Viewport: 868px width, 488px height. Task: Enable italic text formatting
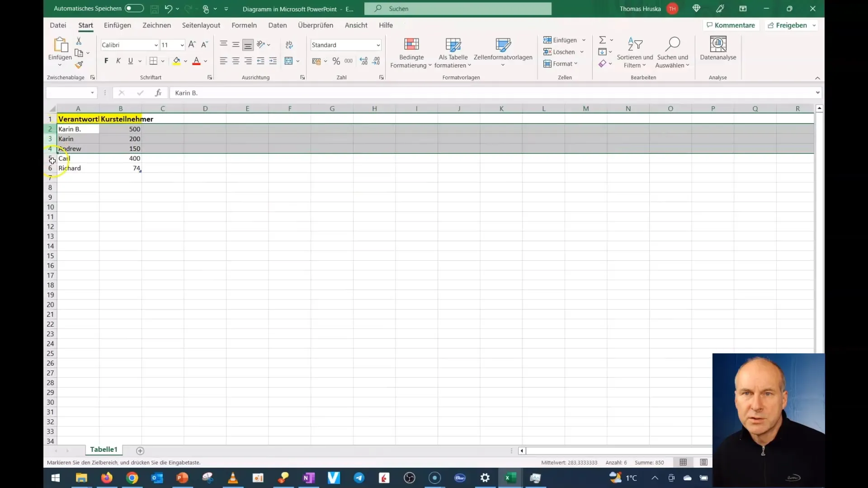(x=118, y=61)
